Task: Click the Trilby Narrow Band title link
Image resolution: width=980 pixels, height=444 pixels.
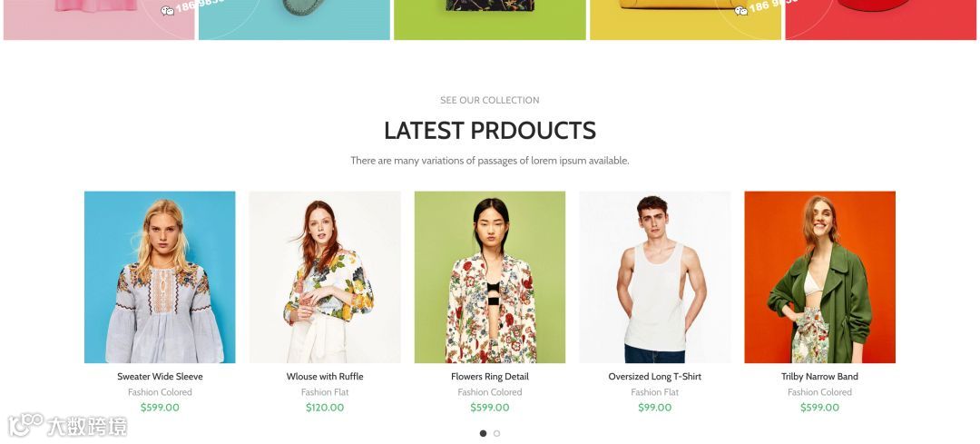Action: click(x=820, y=377)
